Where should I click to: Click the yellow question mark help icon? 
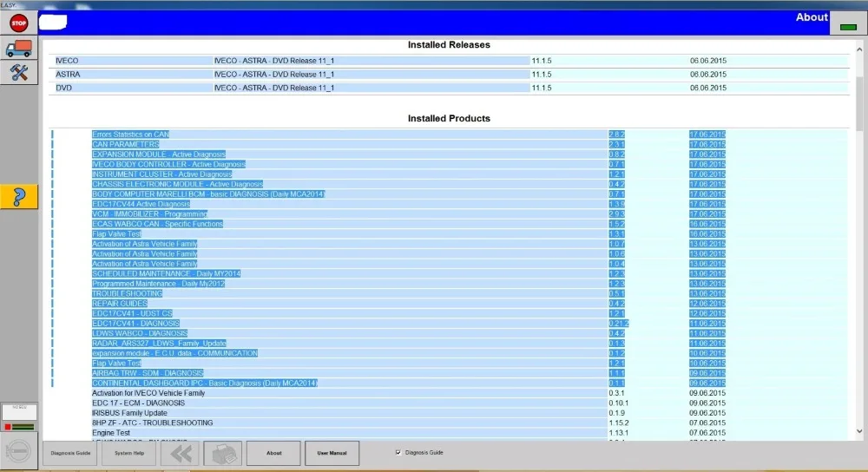19,197
